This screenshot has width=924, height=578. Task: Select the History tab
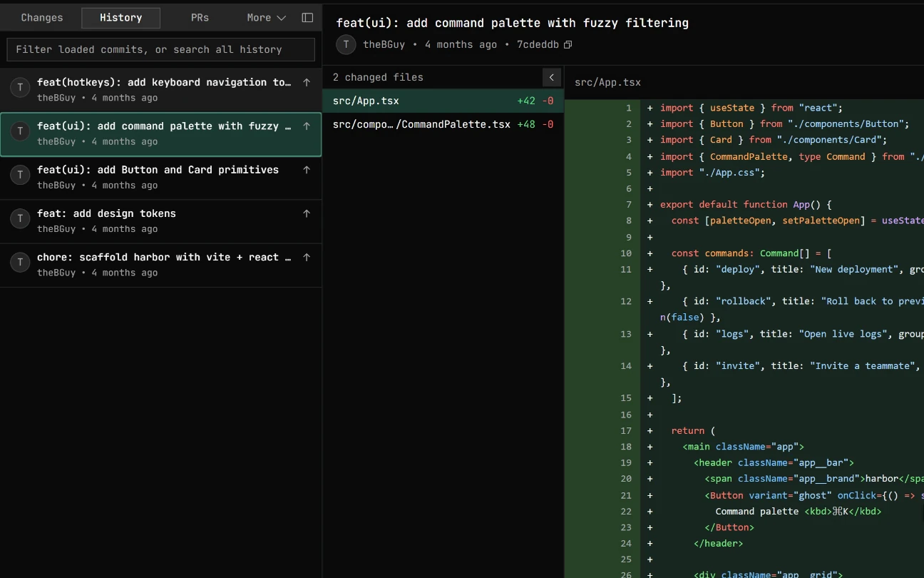click(120, 18)
